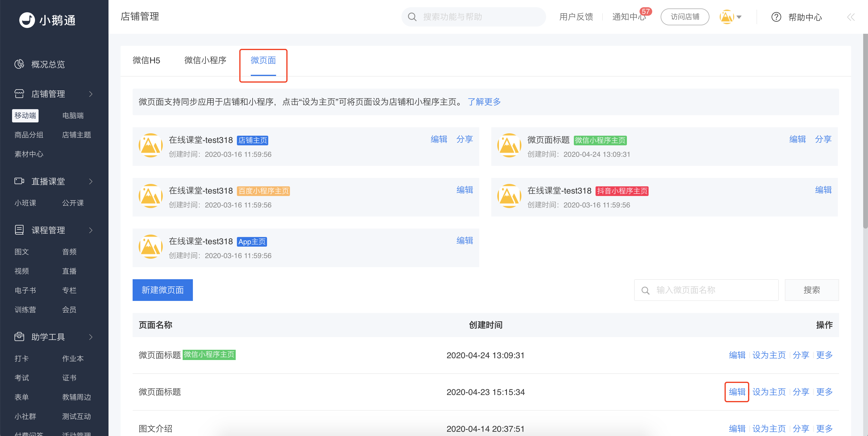Click the 店铺管理 shop icon in sidebar
This screenshot has height=436, width=868.
pos(19,94)
